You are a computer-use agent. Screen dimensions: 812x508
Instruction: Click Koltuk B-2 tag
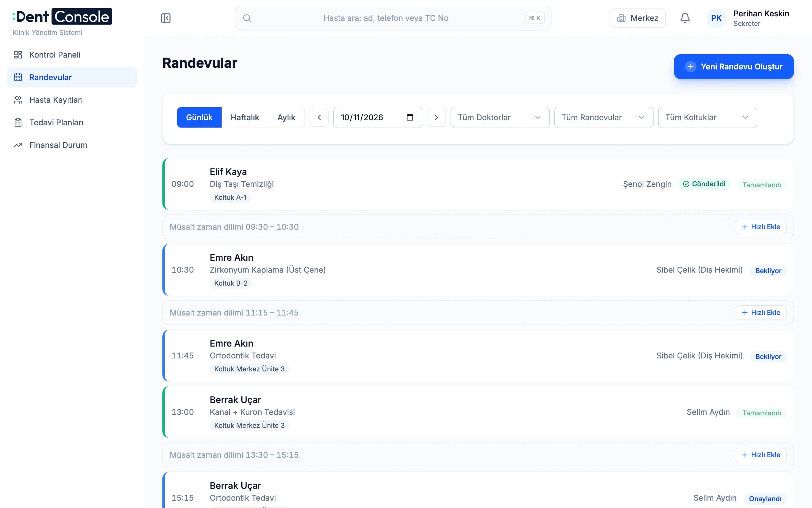coord(231,283)
